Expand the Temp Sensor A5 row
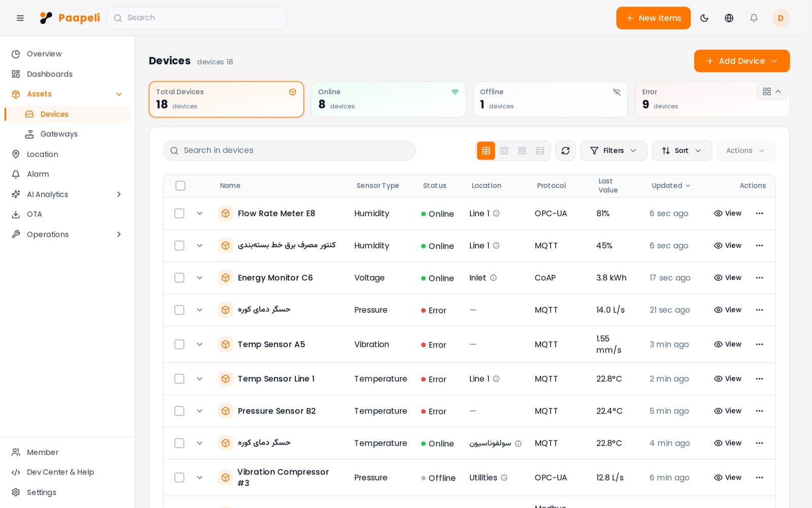Viewport: 812px width, 508px height. pos(199,344)
